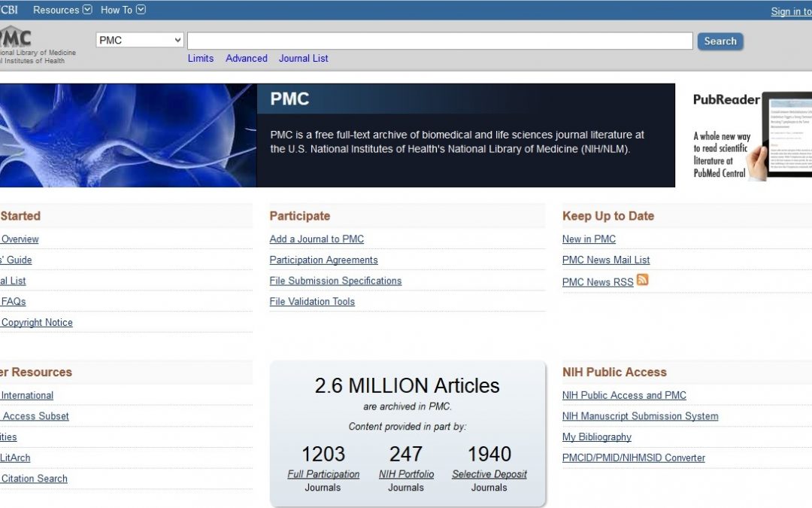
Task: Click the '2.6 MILLION Articles' text
Action: [x=407, y=385]
